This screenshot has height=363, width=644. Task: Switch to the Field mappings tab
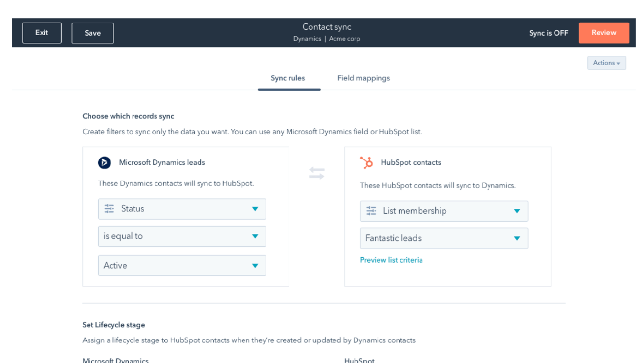point(363,78)
